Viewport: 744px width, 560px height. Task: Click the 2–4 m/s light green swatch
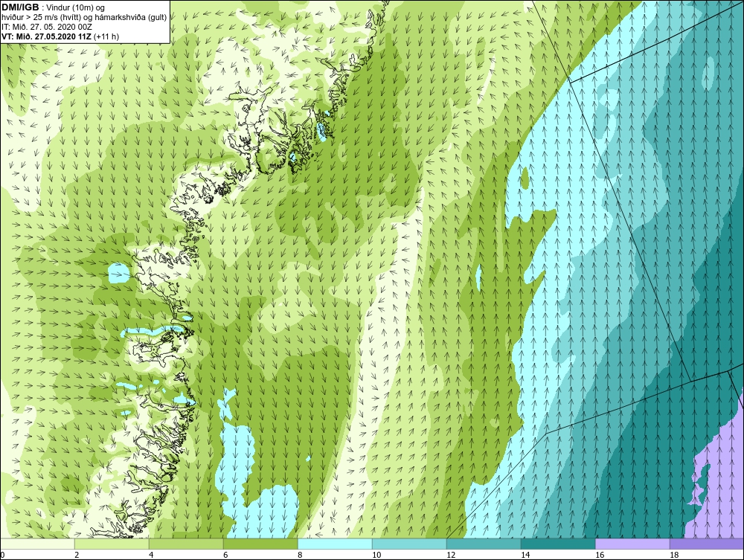coord(112,544)
